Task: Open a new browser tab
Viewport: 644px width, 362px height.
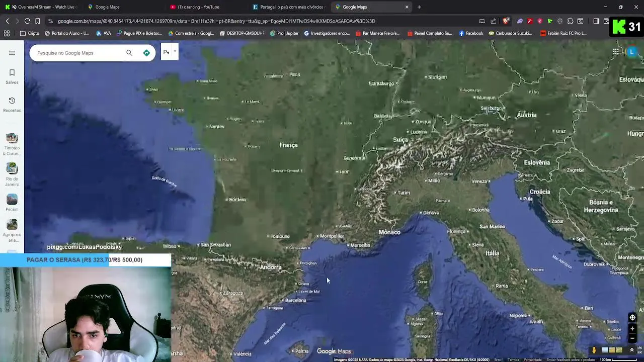Action: point(419,7)
